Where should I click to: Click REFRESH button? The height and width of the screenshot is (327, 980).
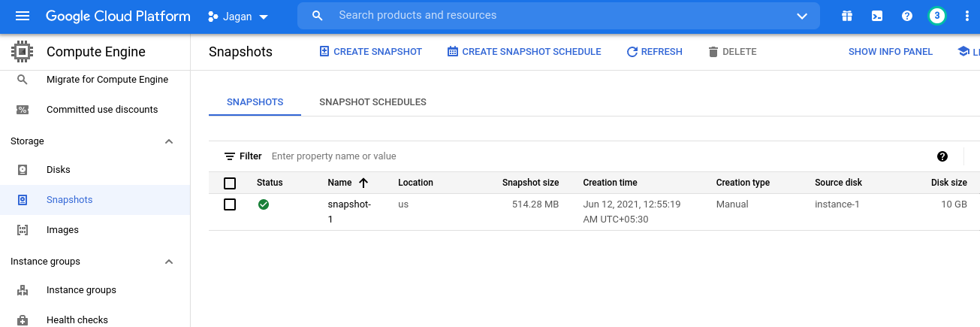point(654,52)
